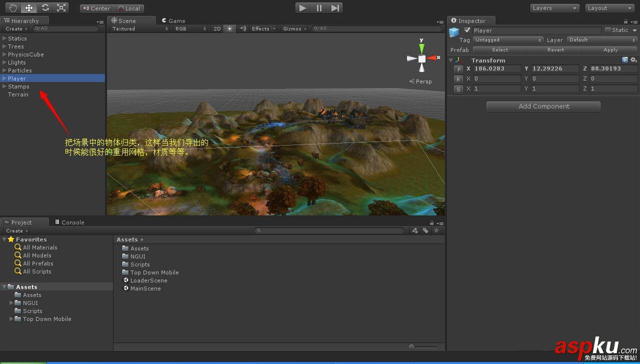
Task: Open the Tag Untagged dropdown
Action: 508,40
